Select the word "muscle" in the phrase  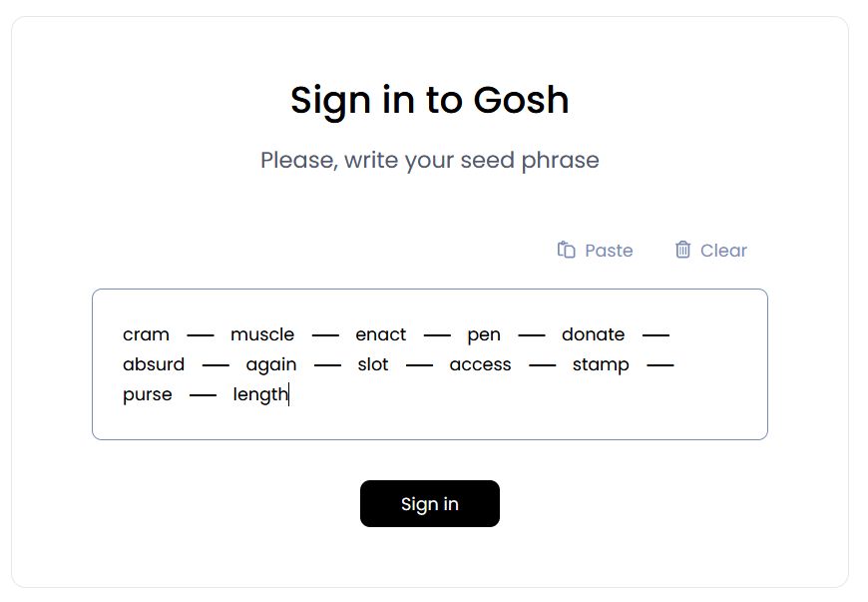pyautogui.click(x=262, y=334)
